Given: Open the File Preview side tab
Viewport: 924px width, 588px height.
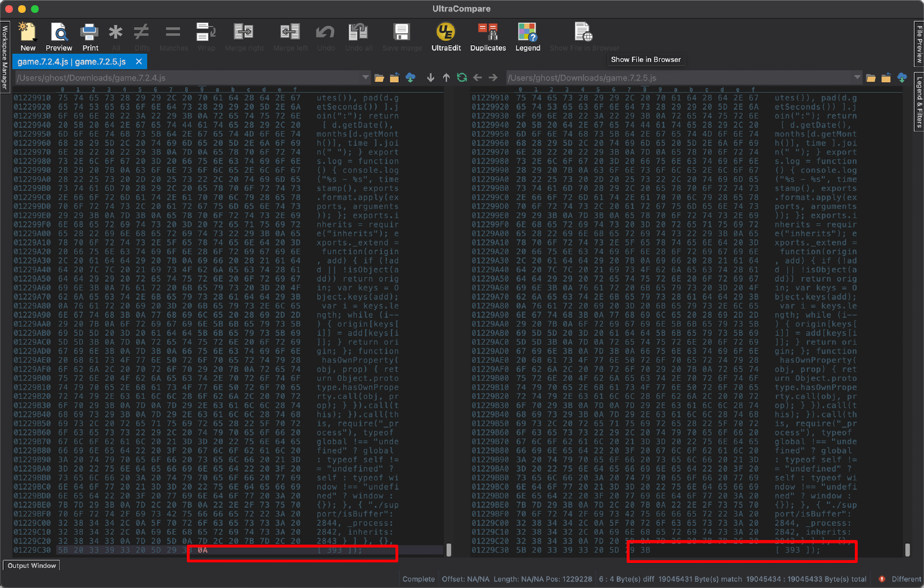Looking at the screenshot, I should [x=919, y=44].
